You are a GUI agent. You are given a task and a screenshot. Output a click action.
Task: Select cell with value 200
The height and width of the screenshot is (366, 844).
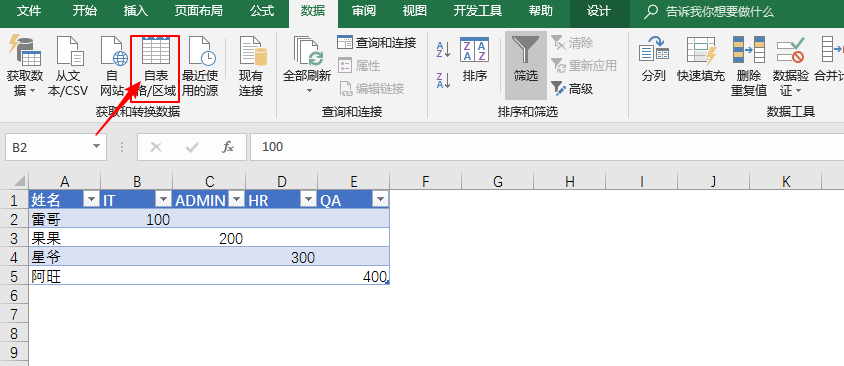[x=209, y=238]
